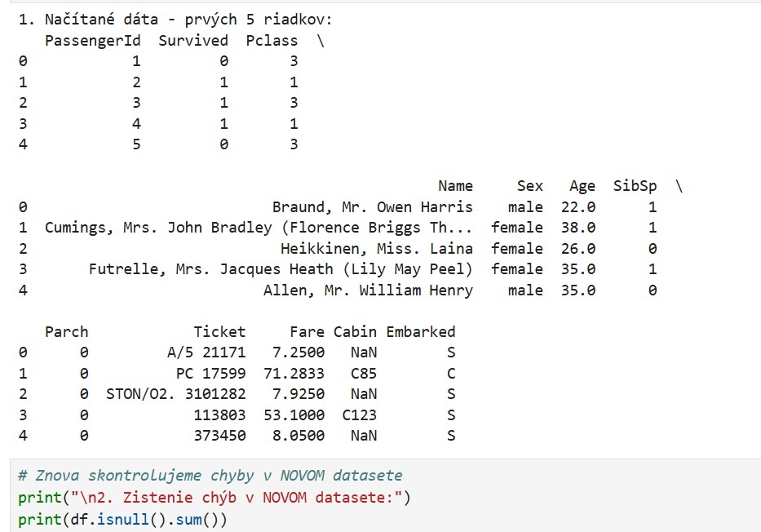Click the passenger name Heikkinen, Miss. Laina
Screen dimensions: 761x532
[x=379, y=248]
